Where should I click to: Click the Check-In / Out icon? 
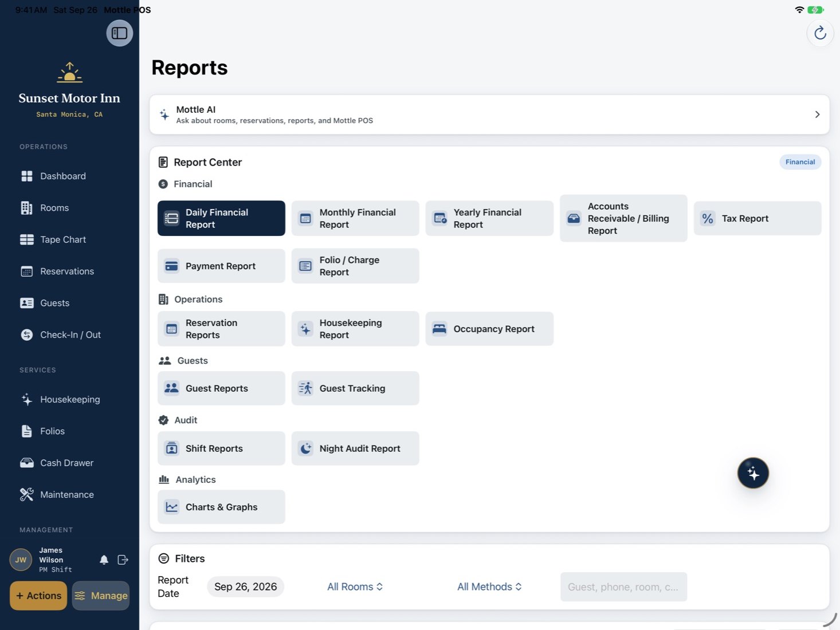point(27,335)
